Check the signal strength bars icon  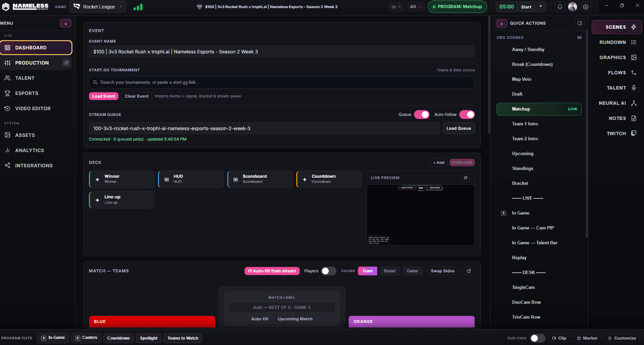138,7
